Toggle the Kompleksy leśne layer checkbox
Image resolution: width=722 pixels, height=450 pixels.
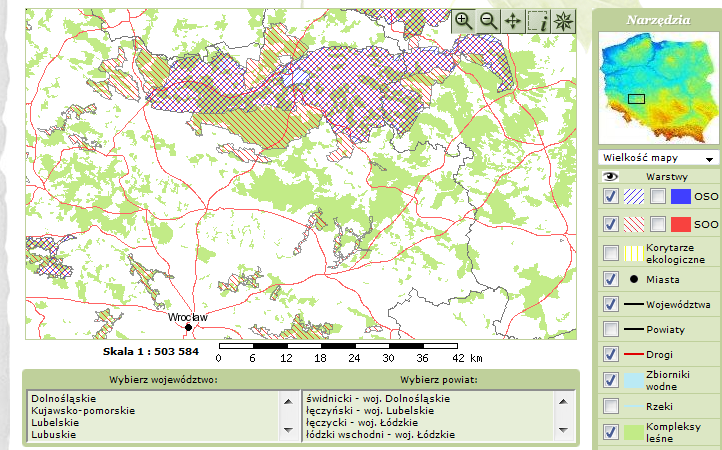[x=611, y=432]
